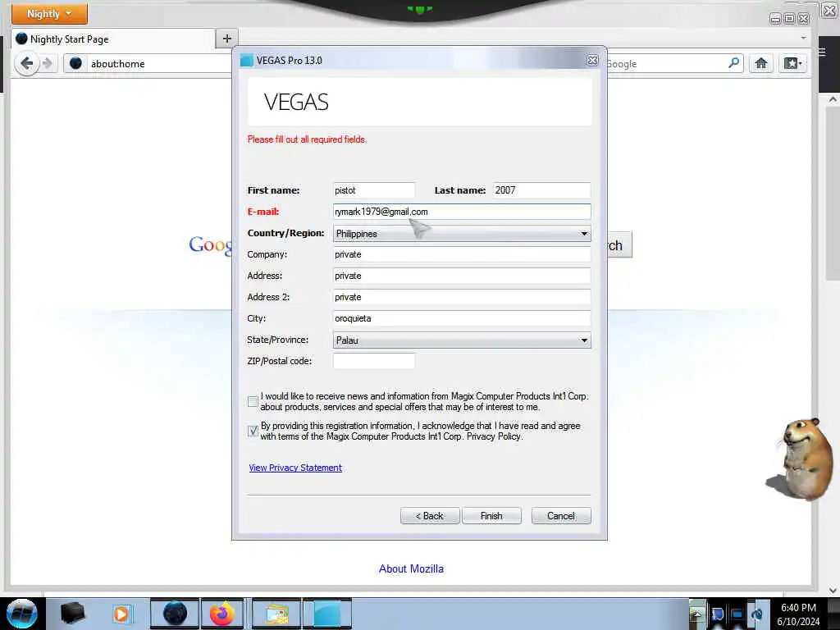Click the Back button in the dialog

(x=430, y=516)
